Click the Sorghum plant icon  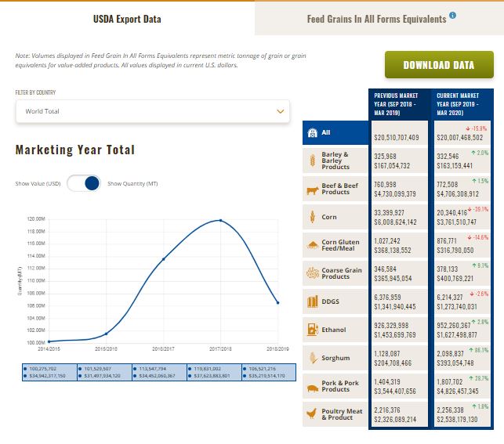point(313,358)
